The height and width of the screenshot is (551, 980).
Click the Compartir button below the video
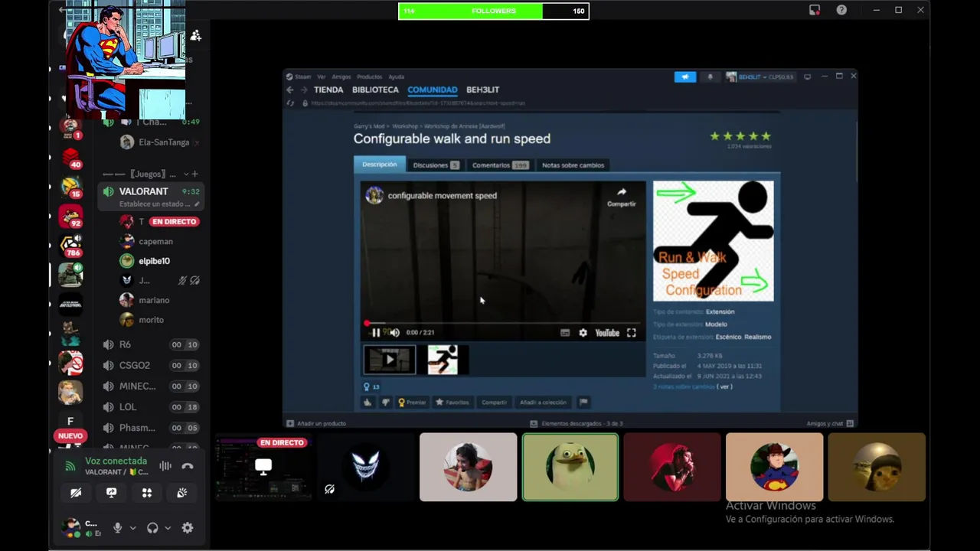click(x=494, y=402)
